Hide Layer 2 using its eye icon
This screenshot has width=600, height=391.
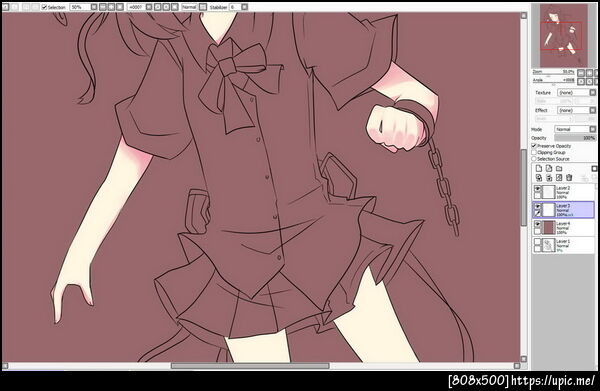pyautogui.click(x=538, y=189)
